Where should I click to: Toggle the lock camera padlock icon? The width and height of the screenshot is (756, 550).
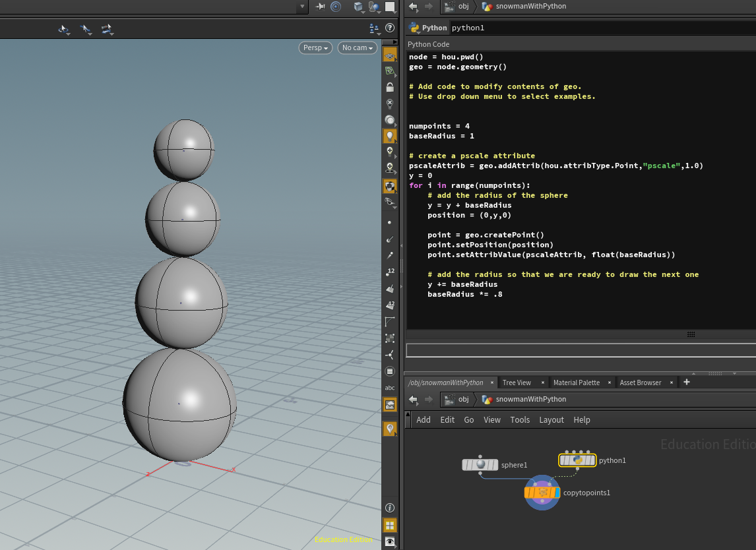pyautogui.click(x=390, y=87)
